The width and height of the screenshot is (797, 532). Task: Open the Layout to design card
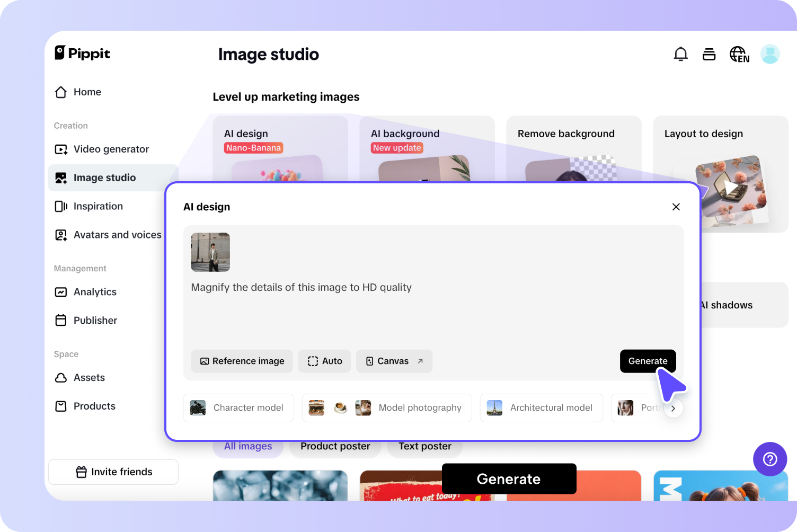point(721,174)
